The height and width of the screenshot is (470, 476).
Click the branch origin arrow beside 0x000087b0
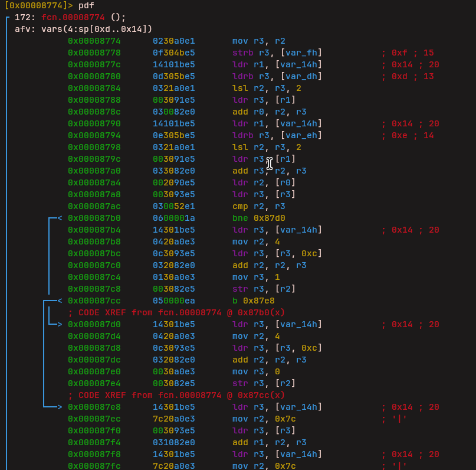point(58,218)
